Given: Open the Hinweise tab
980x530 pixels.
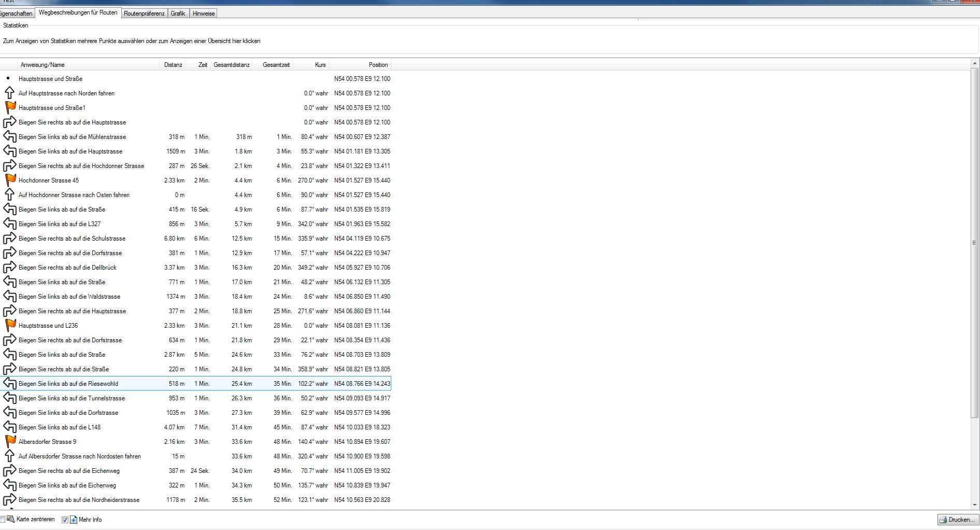Looking at the screenshot, I should 203,13.
